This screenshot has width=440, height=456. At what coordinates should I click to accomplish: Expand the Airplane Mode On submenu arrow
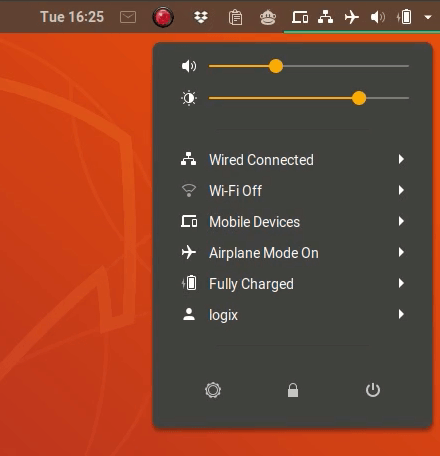(x=401, y=252)
